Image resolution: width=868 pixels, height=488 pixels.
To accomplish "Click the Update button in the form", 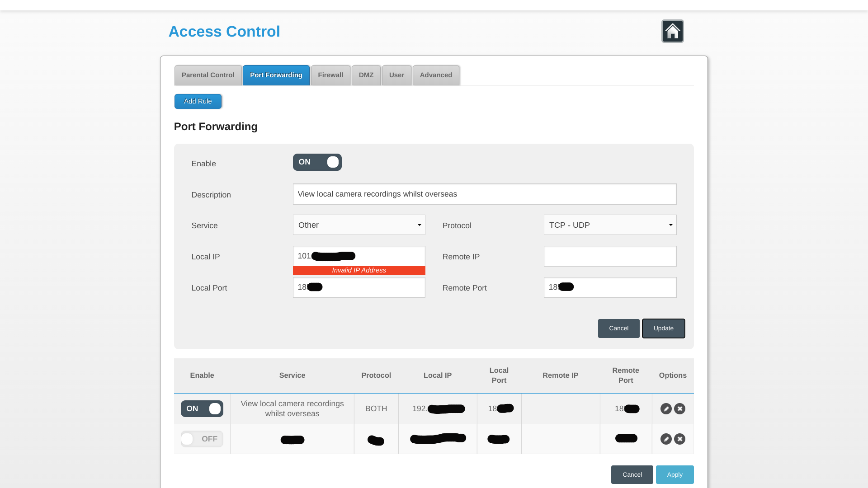I will 663,328.
